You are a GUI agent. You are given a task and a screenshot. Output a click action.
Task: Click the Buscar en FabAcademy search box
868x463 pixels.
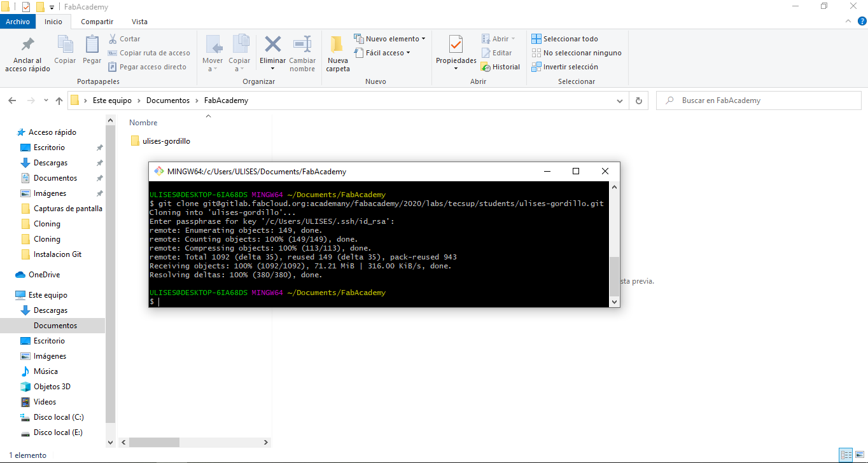tap(759, 100)
